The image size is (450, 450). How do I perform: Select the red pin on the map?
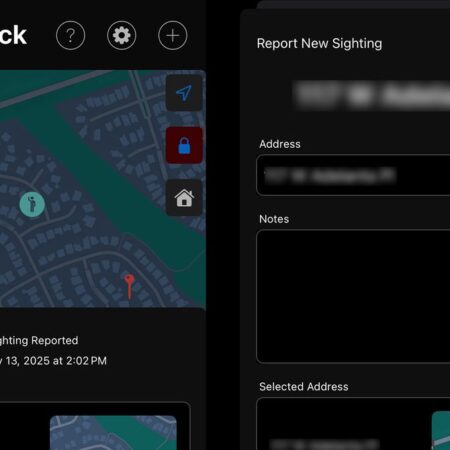coord(129,287)
